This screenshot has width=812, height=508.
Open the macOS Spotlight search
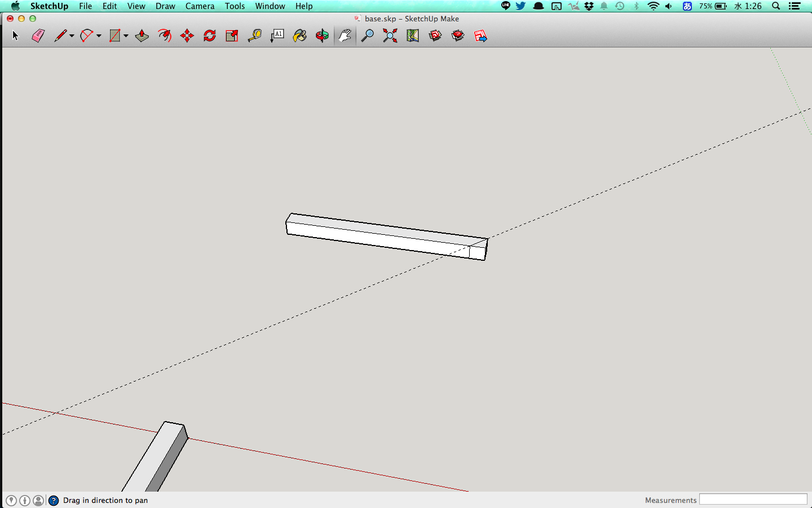coord(776,6)
